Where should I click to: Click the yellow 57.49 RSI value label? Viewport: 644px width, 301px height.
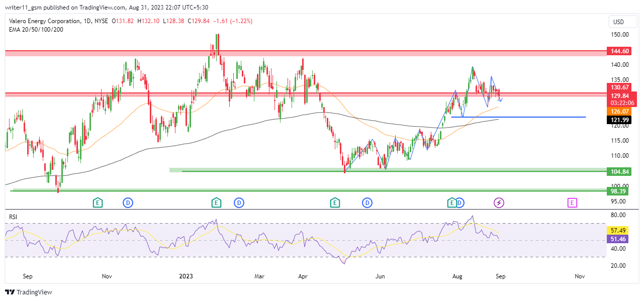pyautogui.click(x=619, y=232)
